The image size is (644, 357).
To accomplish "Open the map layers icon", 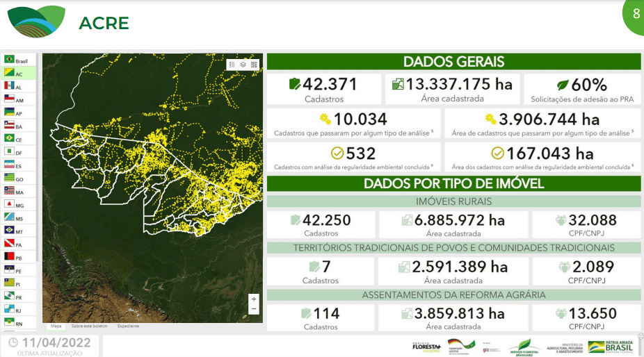I will click(243, 65).
